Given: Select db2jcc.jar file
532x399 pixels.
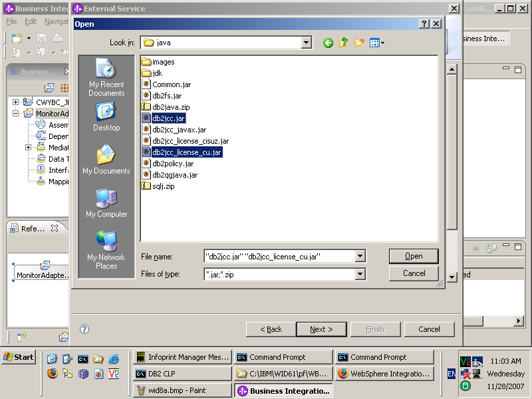Looking at the screenshot, I should click(x=164, y=118).
